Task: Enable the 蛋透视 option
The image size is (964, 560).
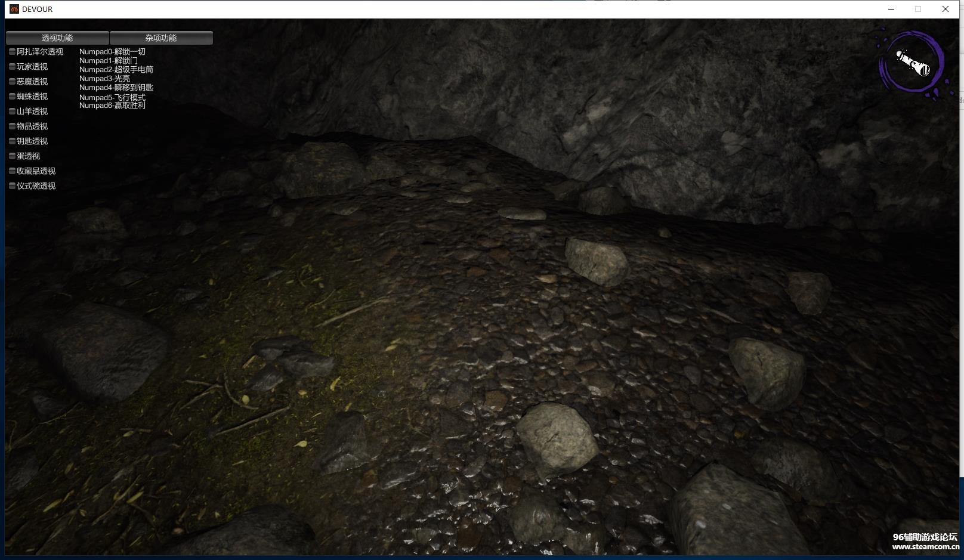Action: coord(12,156)
